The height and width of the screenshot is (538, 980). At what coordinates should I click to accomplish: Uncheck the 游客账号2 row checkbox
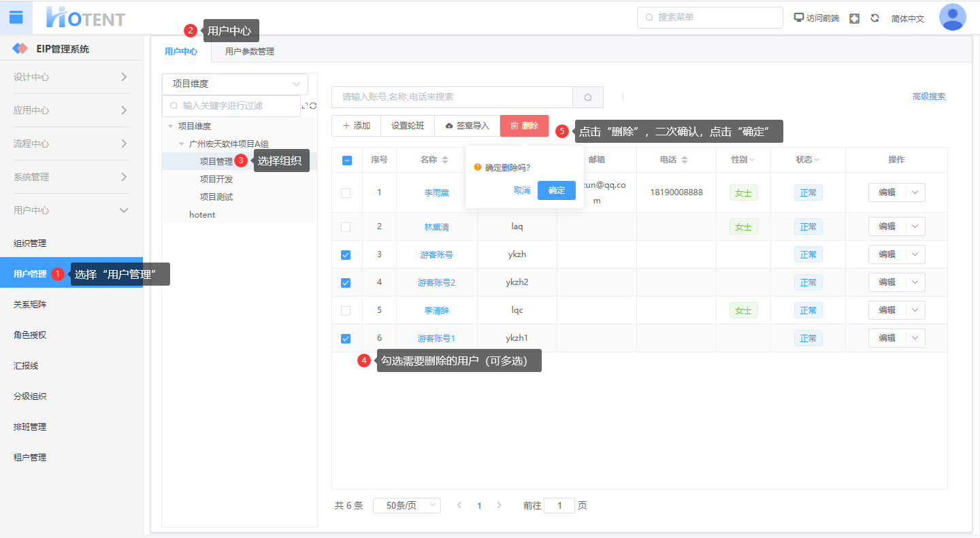(x=346, y=282)
